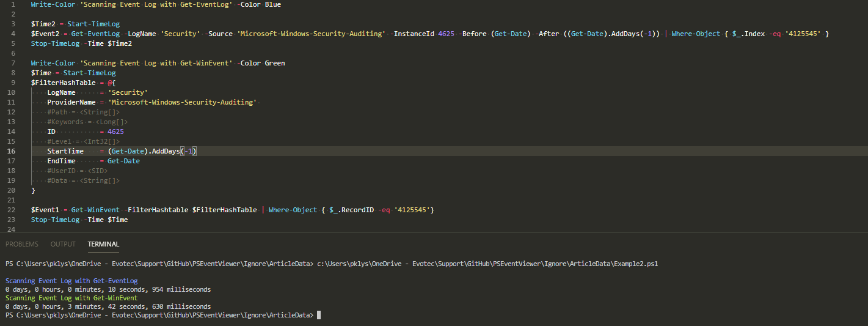
Task: Select the TERMINAL panel tab
Action: tap(103, 244)
